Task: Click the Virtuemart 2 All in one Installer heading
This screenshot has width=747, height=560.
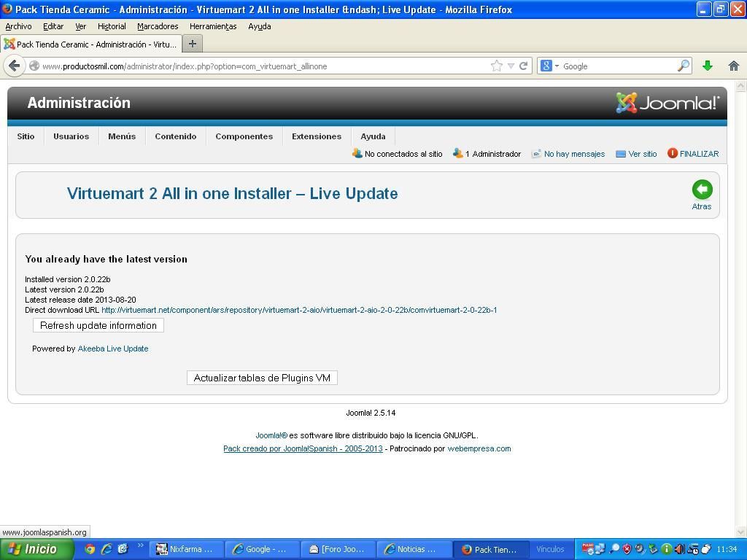Action: (x=233, y=193)
